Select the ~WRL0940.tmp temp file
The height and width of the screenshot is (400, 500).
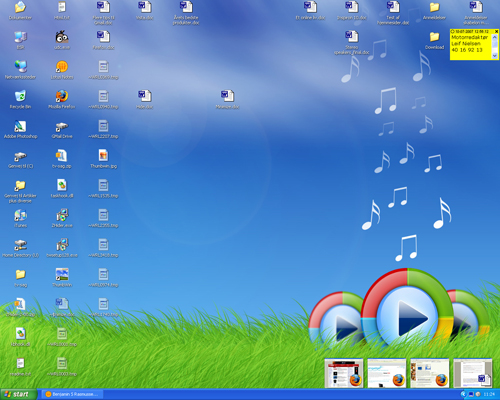pyautogui.click(x=103, y=96)
